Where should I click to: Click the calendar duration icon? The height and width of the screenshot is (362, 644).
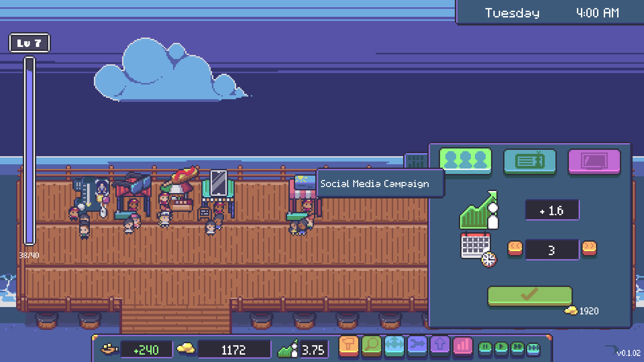click(x=479, y=250)
